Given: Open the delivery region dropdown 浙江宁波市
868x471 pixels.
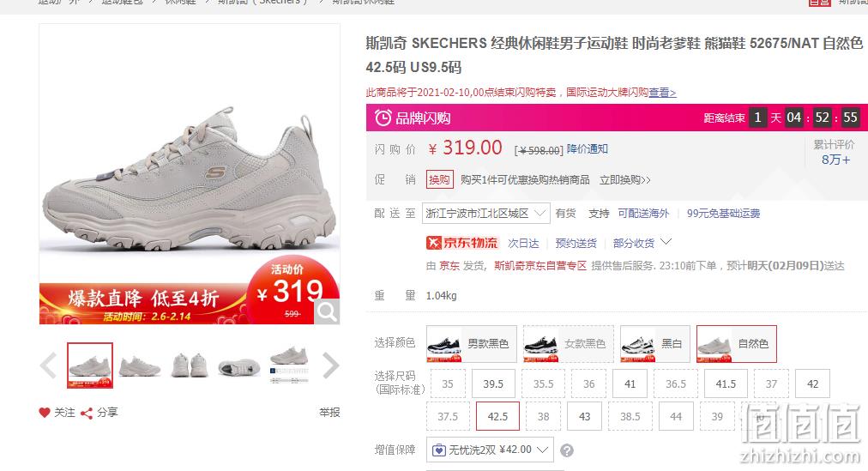Looking at the screenshot, I should pyautogui.click(x=486, y=213).
